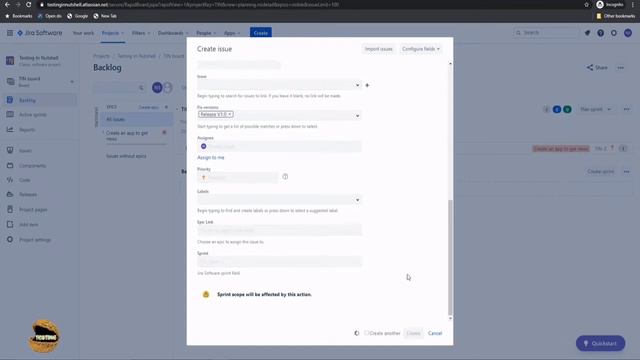This screenshot has width=640, height=360.
Task: Open the notifications bell icon
Action: pyautogui.click(x=587, y=33)
